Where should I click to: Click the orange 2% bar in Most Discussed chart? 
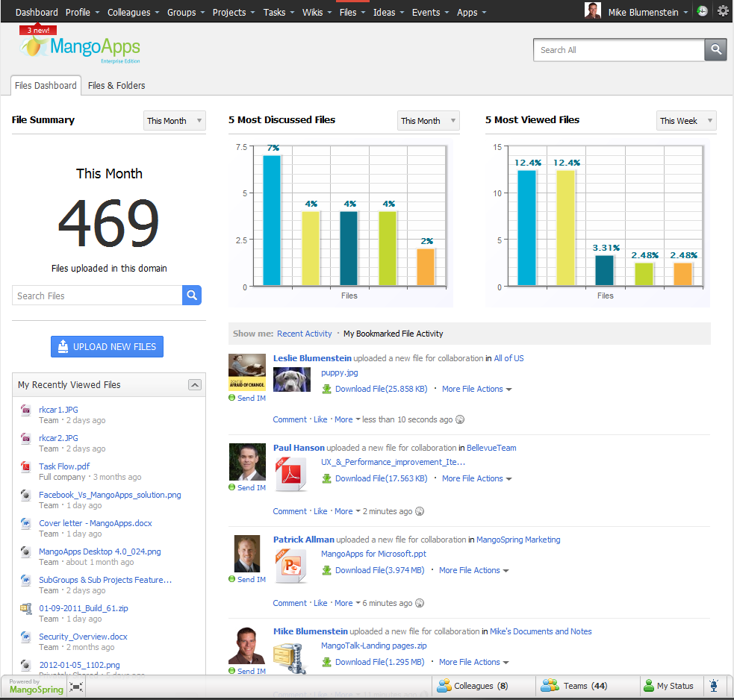coord(426,266)
